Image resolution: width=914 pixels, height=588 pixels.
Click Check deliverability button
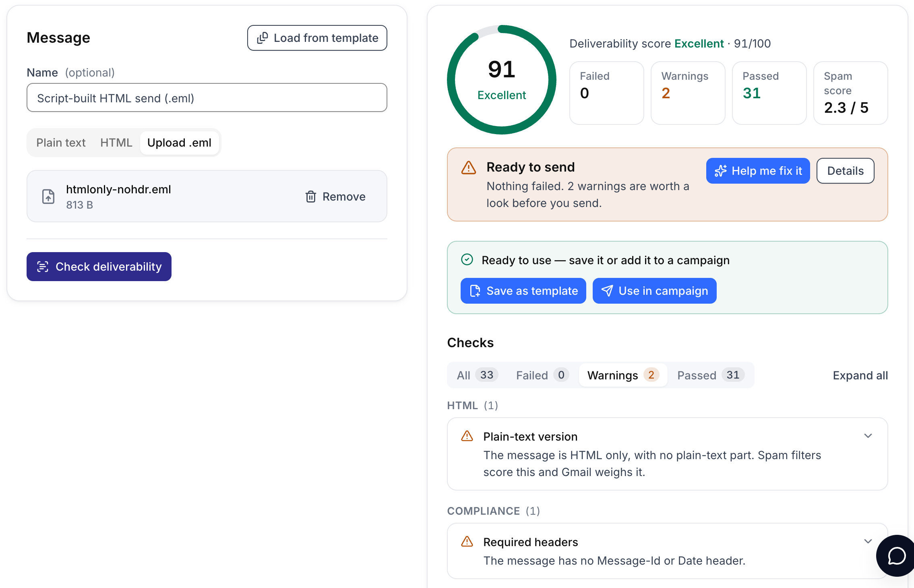99,267
